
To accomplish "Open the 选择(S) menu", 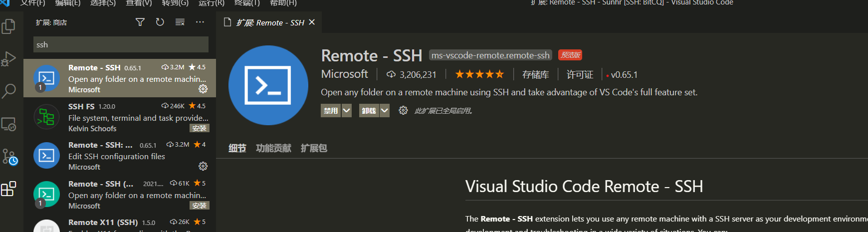I will pos(103,3).
